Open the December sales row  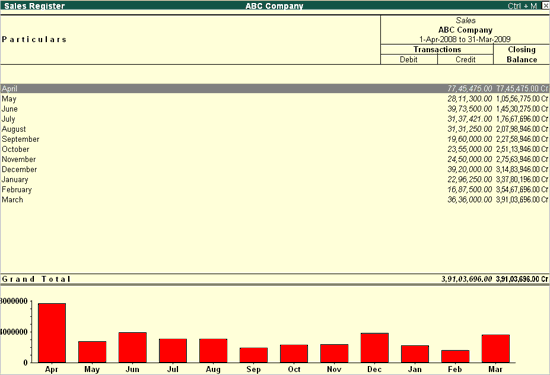[x=275, y=169]
